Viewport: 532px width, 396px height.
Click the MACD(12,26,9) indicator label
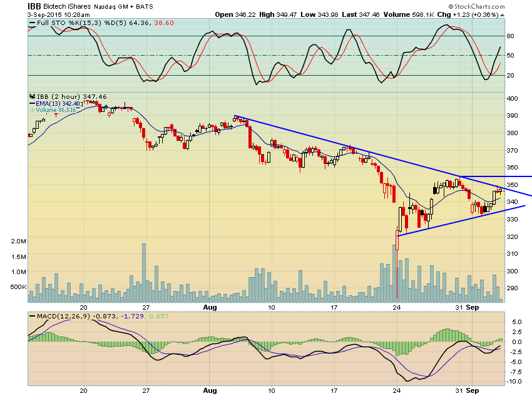click(x=64, y=316)
